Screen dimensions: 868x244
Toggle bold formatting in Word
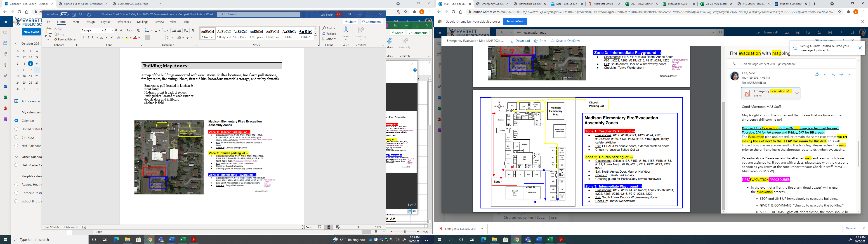pyautogui.click(x=83, y=38)
